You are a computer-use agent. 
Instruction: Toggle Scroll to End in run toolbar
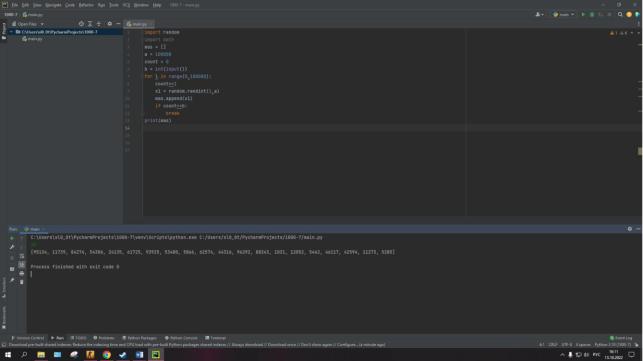[22, 265]
